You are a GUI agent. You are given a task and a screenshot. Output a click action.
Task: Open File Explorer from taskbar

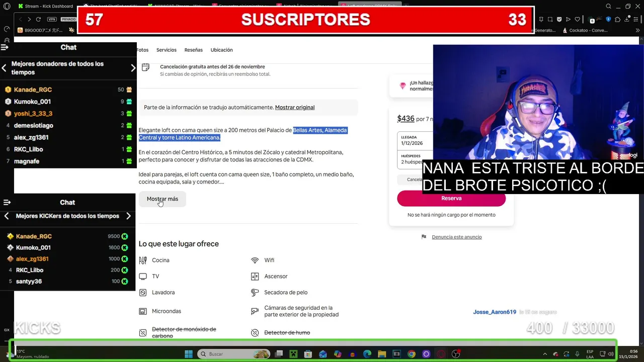(382, 354)
